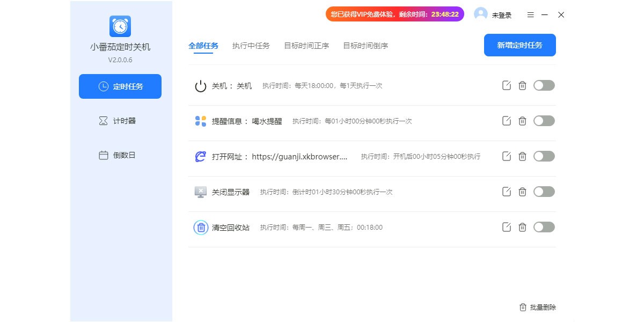644x322 pixels.
Task: Click the reminder icon beside 喝水提醒
Action: pos(200,121)
